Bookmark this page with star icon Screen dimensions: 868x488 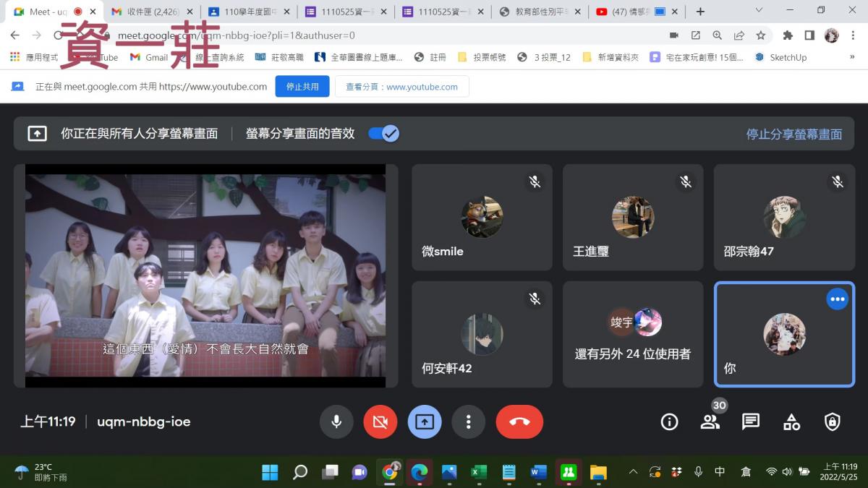pyautogui.click(x=761, y=35)
